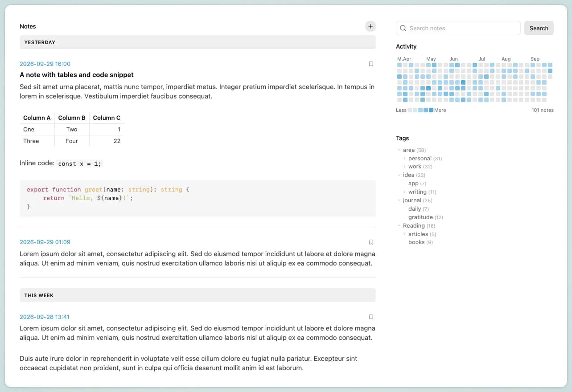Viewport: 572px width, 392px height.
Task: Click the "Column A" table header
Action: click(37, 118)
